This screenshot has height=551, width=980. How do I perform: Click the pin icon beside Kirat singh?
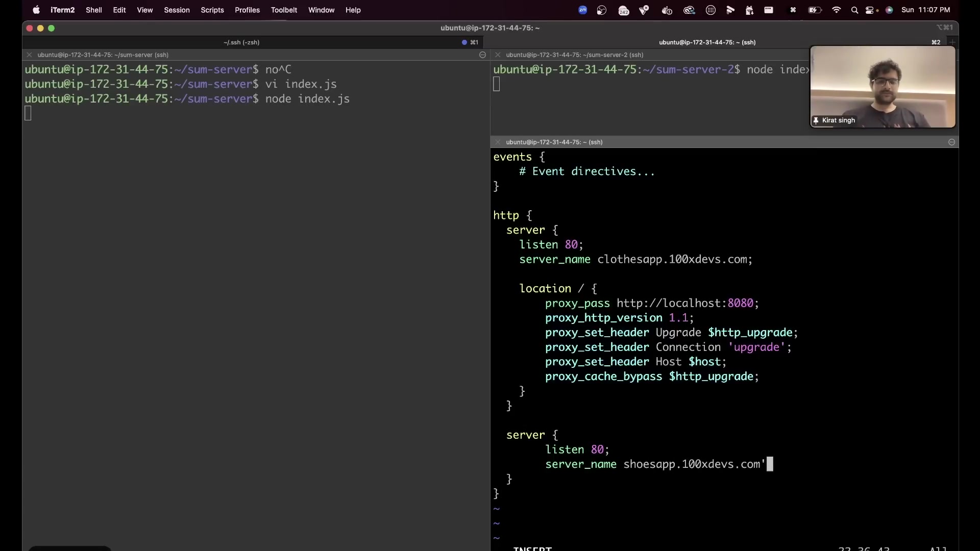tap(816, 120)
